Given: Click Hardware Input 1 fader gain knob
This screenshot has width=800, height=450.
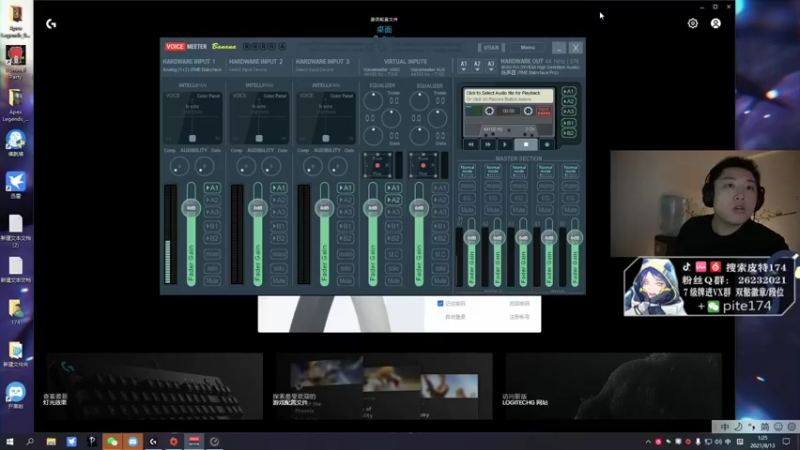Looking at the screenshot, I should coord(191,208).
